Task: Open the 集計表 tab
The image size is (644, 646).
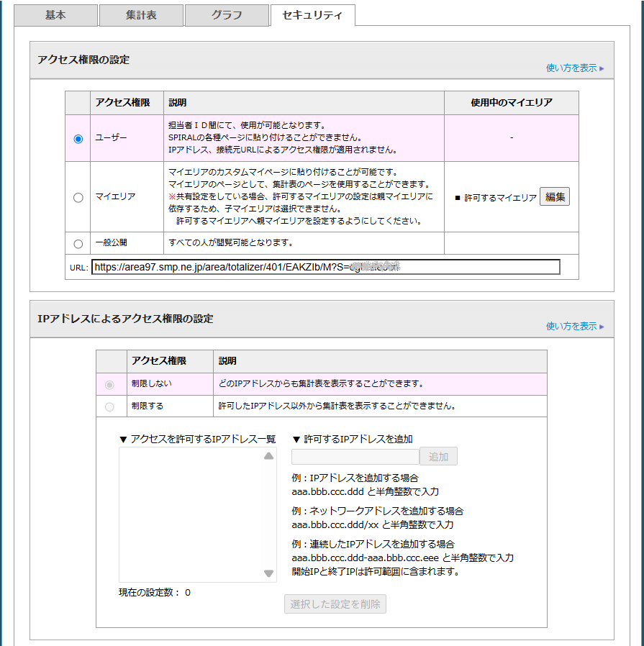Action: point(141,15)
